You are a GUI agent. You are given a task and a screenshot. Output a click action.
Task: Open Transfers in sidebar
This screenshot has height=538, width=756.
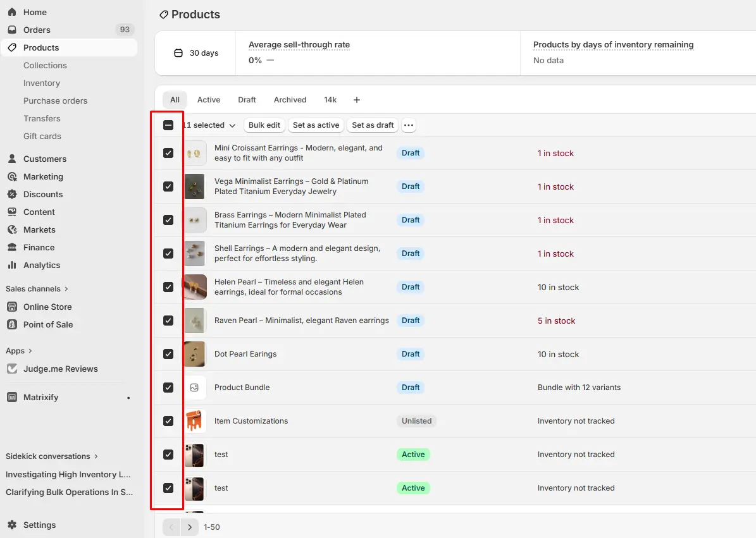click(x=42, y=118)
